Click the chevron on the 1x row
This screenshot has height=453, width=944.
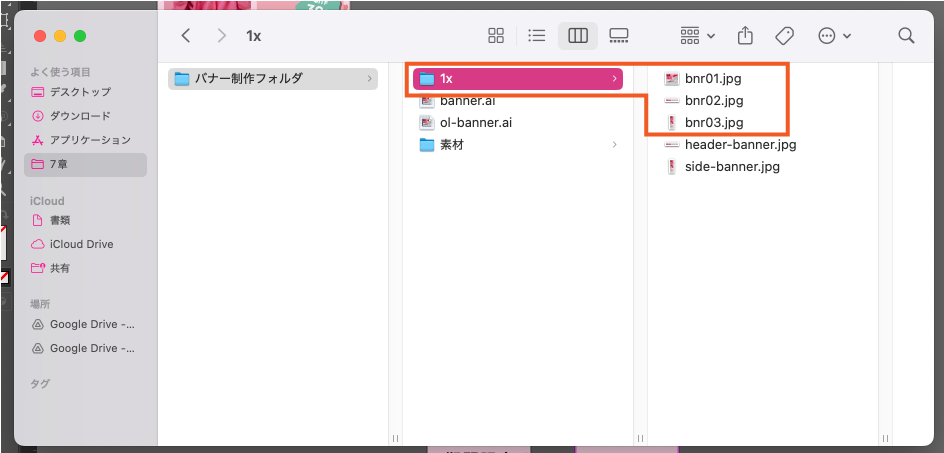tap(614, 78)
